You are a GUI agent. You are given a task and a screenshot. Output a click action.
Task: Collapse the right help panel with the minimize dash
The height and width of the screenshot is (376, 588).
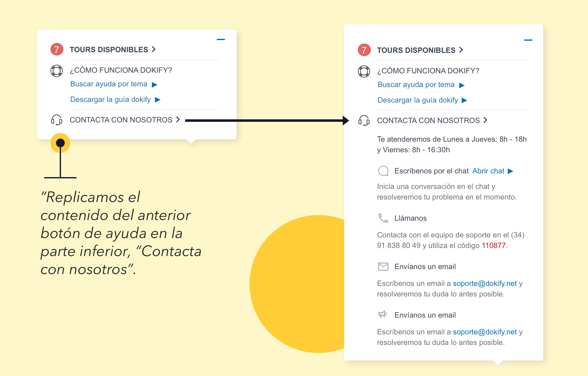point(528,40)
